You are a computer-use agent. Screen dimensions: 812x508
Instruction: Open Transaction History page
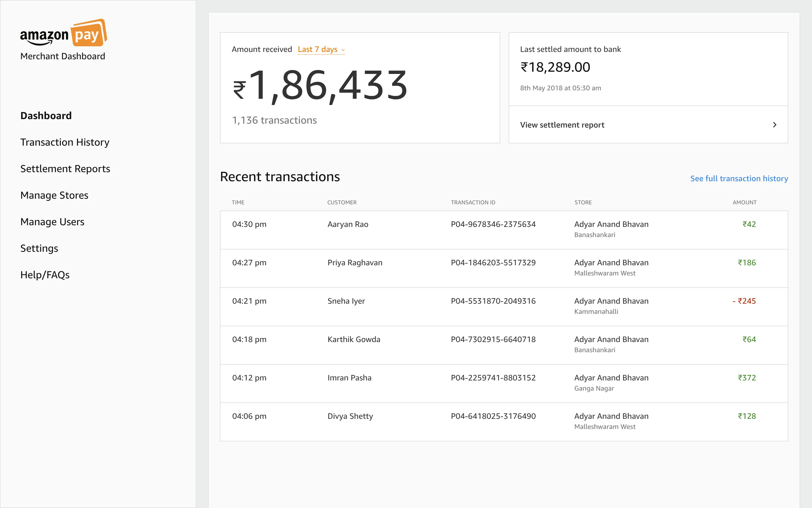click(x=65, y=142)
